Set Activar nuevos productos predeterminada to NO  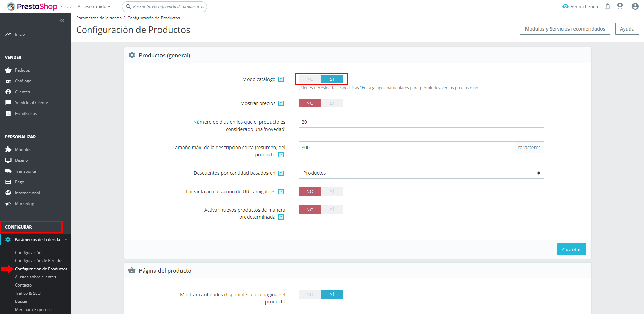pos(310,210)
